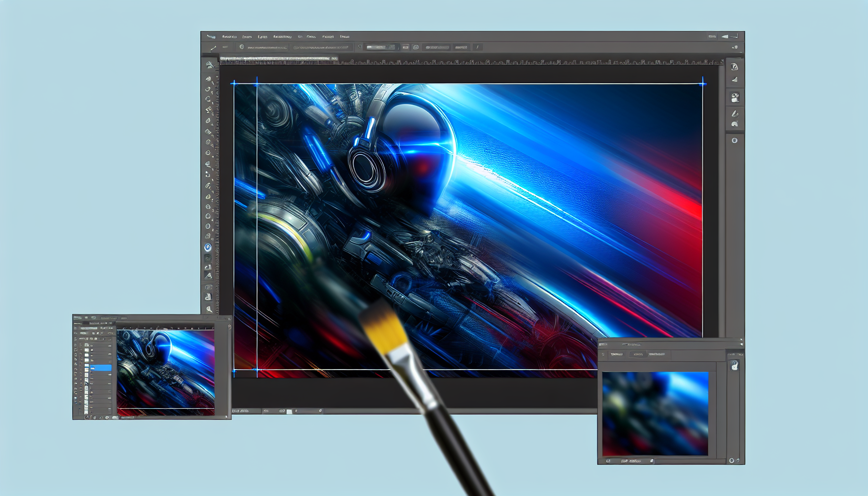
Task: Select the blue-highlighted circular tool in left toolbar
Action: [x=208, y=248]
